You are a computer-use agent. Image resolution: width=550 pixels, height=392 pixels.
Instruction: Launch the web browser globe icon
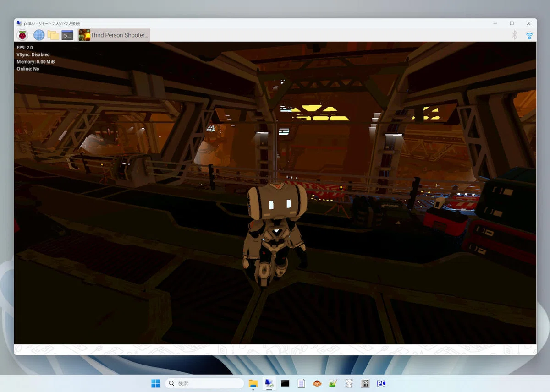click(x=39, y=35)
